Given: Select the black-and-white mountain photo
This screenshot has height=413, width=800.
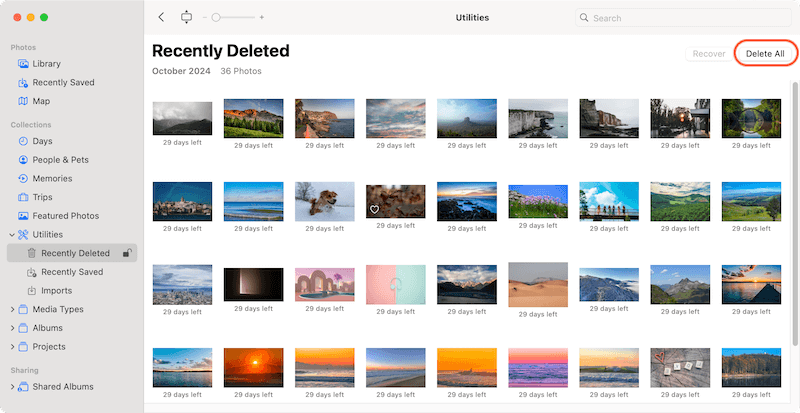Looking at the screenshot, I should click(x=182, y=118).
